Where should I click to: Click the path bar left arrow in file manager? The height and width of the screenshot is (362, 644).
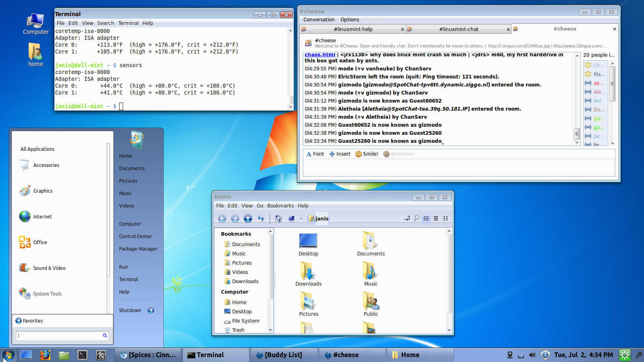point(301,218)
